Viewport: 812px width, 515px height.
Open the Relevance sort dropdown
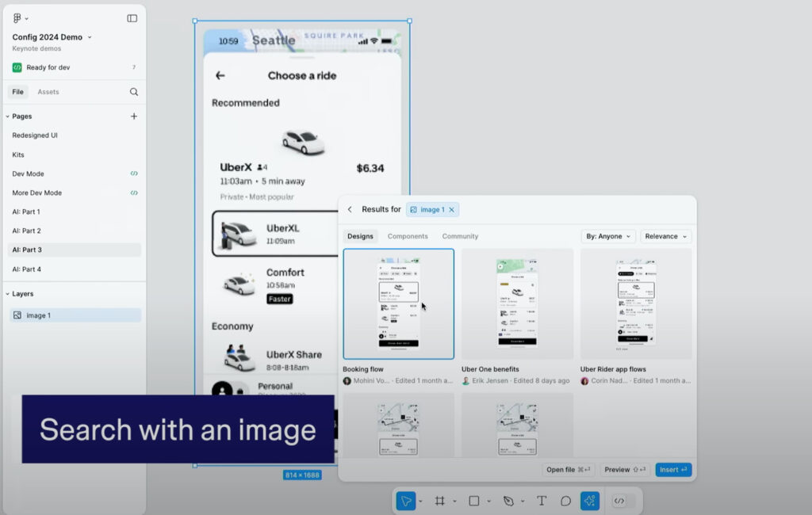665,236
